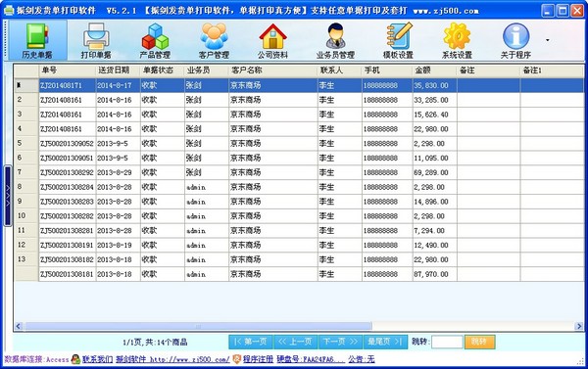The width and height of the screenshot is (588, 369).
Task: Click row header number 7
Action: (x=26, y=172)
